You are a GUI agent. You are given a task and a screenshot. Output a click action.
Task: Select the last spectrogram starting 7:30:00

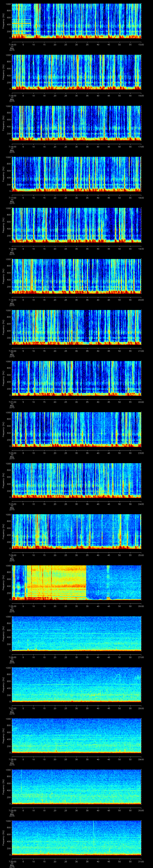click(x=76, y=838)
